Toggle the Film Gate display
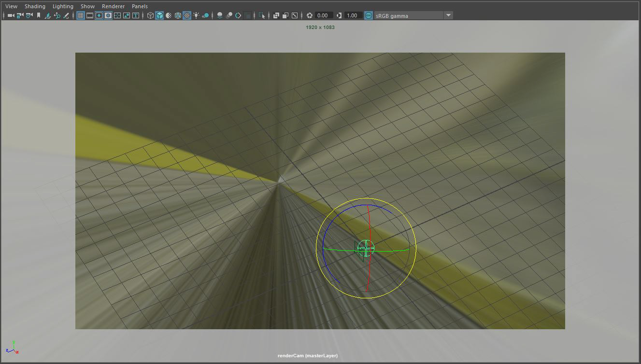Viewport: 641px width, 364px height. (90, 15)
